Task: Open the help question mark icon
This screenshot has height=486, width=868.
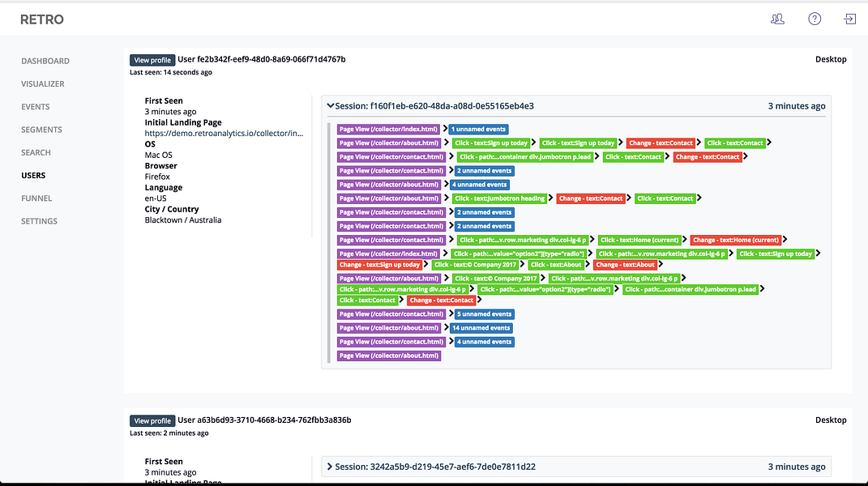Action: click(x=815, y=19)
